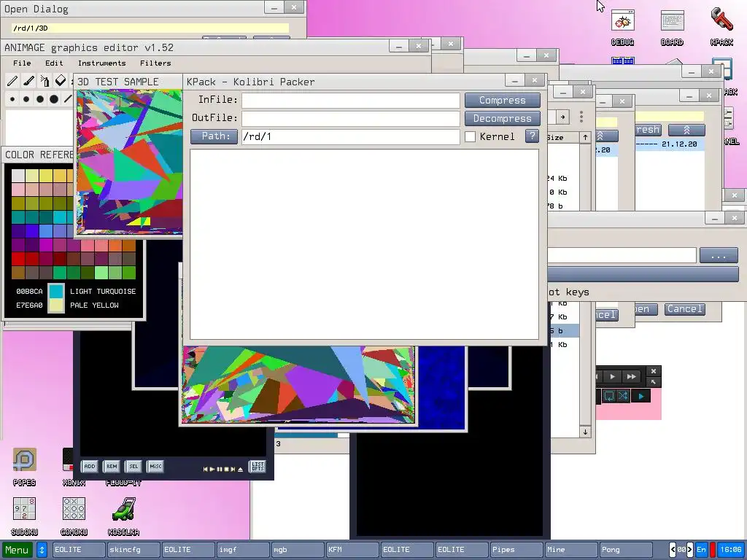The width and height of the screenshot is (747, 560).
Task: Switch to Pipes in the taskbar
Action: (x=516, y=550)
